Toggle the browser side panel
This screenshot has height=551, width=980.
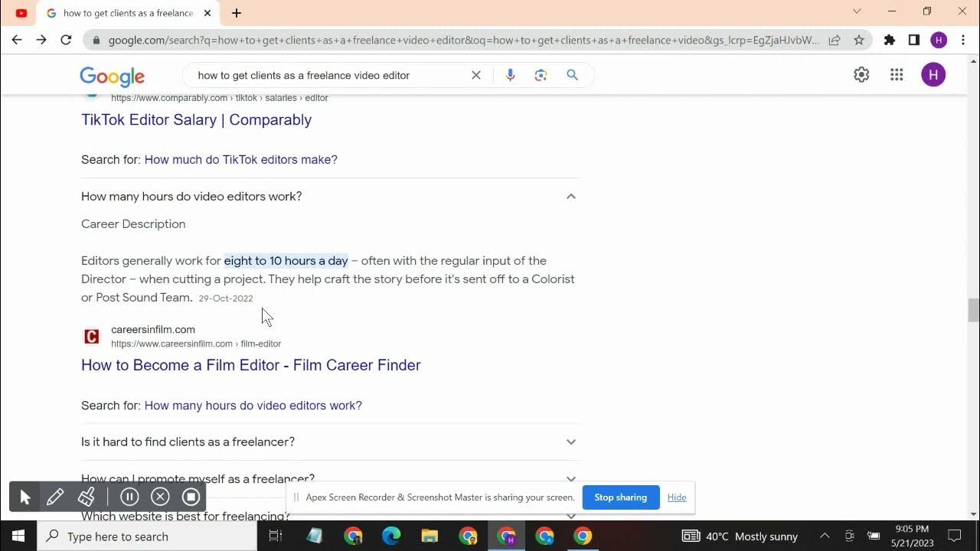pyautogui.click(x=913, y=40)
